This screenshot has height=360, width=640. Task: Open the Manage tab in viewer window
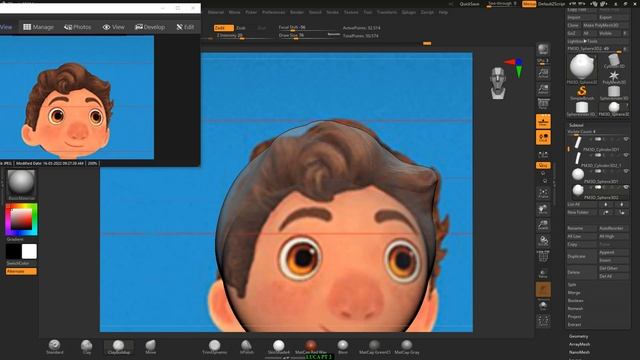point(38,27)
